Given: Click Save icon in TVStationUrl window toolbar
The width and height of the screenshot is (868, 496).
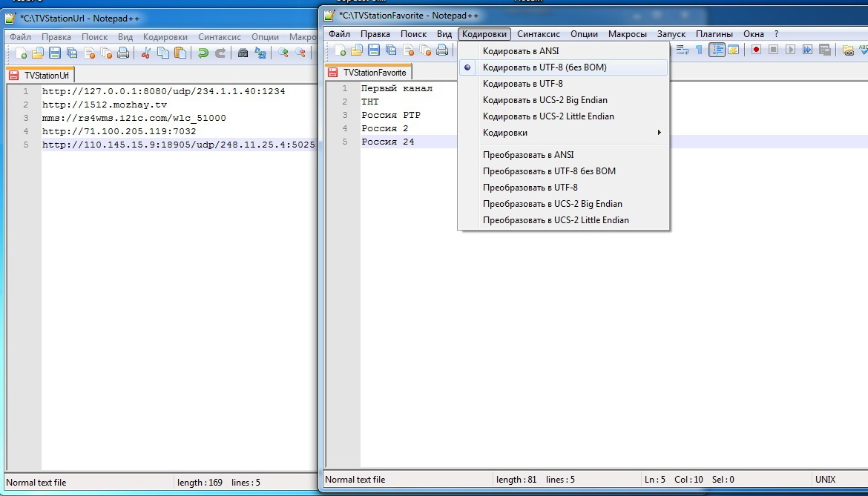Looking at the screenshot, I should pos(55,53).
